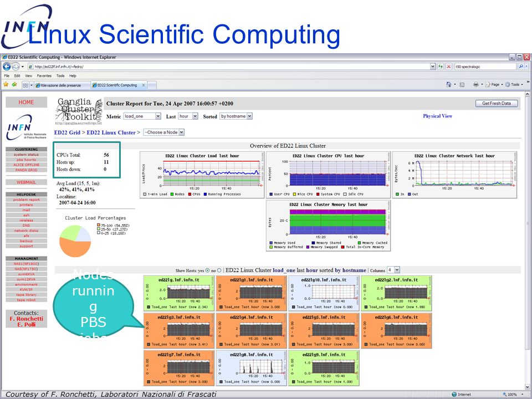Click the browser Forward arrow button

[x=16, y=66]
